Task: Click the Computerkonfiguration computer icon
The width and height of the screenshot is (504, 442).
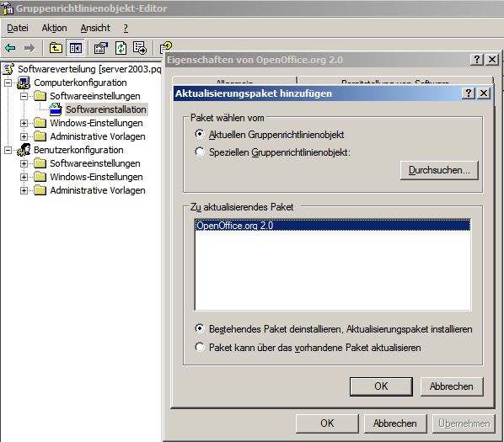Action: click(24, 83)
